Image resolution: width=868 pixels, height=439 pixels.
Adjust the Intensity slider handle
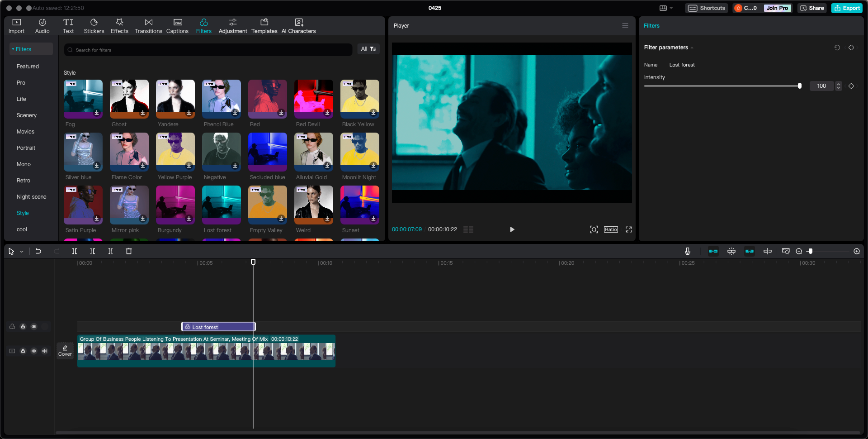800,86
